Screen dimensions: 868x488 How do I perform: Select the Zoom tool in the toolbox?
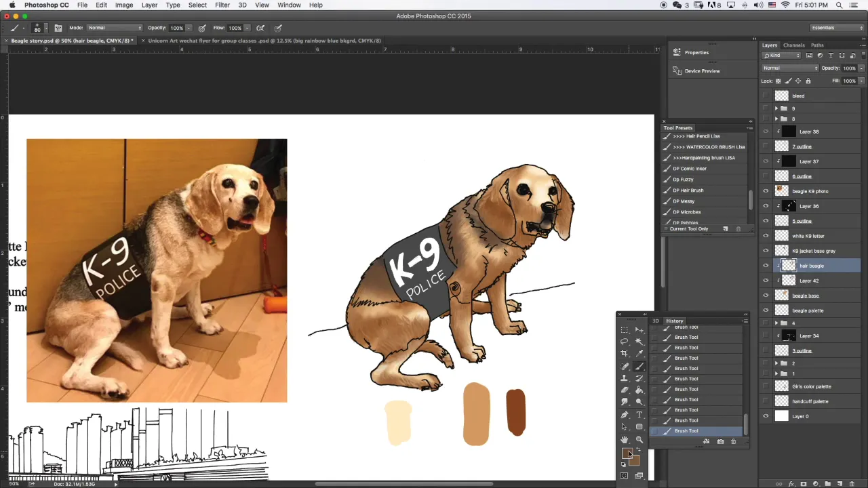click(x=639, y=439)
